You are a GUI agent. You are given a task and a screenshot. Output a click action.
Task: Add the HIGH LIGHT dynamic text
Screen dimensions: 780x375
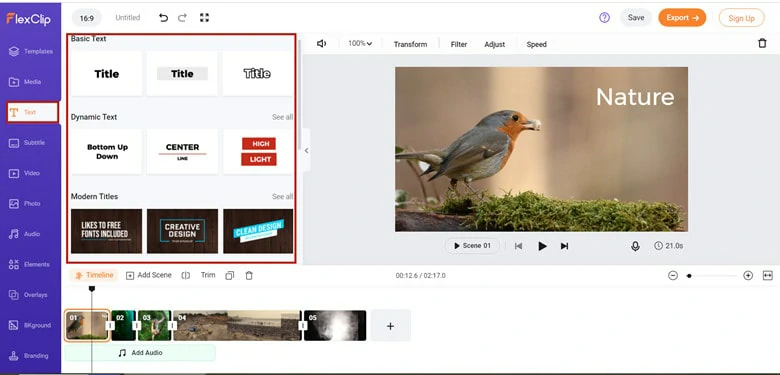[x=258, y=152]
